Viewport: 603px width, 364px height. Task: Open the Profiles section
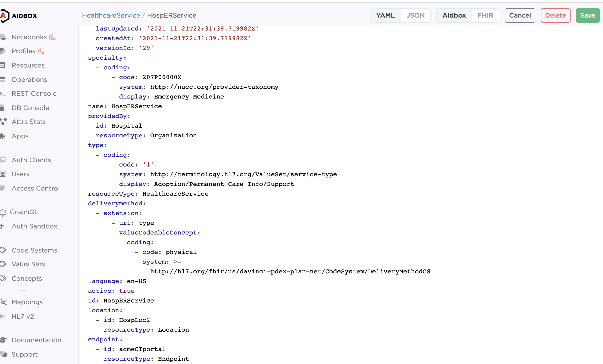(x=23, y=51)
